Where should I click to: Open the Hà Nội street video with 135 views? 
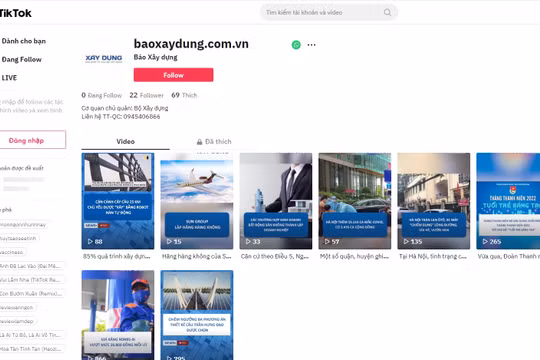[x=434, y=201]
